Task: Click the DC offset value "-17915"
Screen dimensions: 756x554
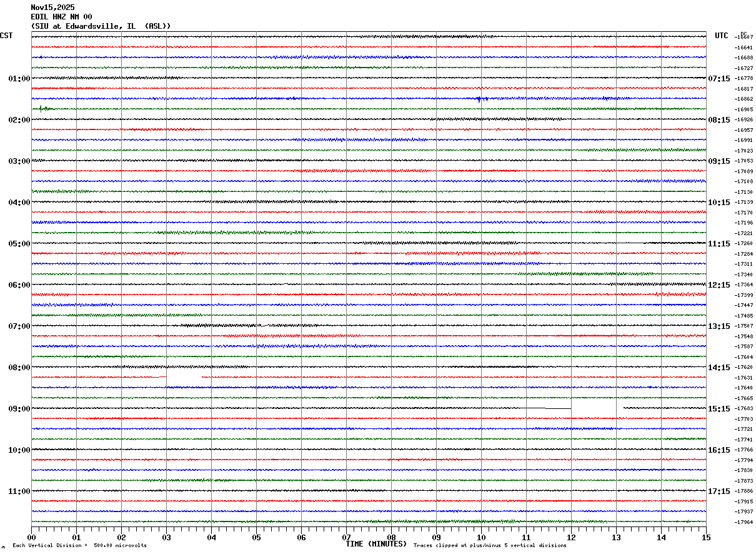Action: [744, 501]
